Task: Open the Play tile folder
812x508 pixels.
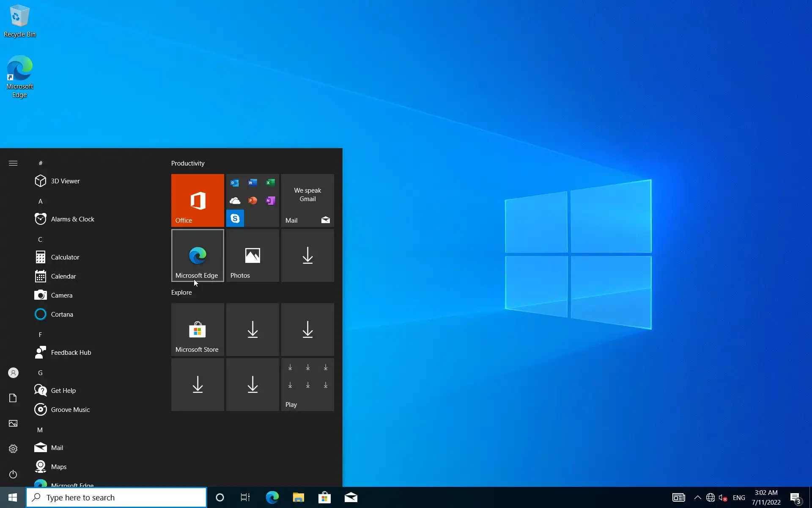Action: [307, 384]
